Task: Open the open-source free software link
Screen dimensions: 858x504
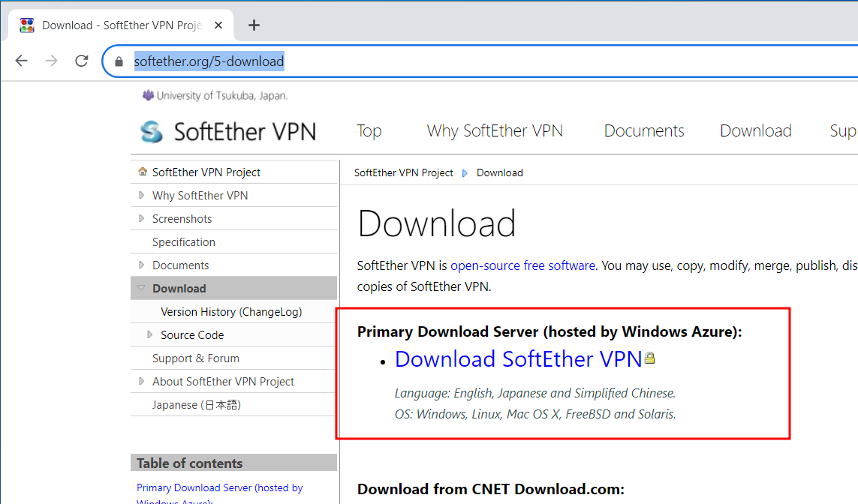Action: 522,265
